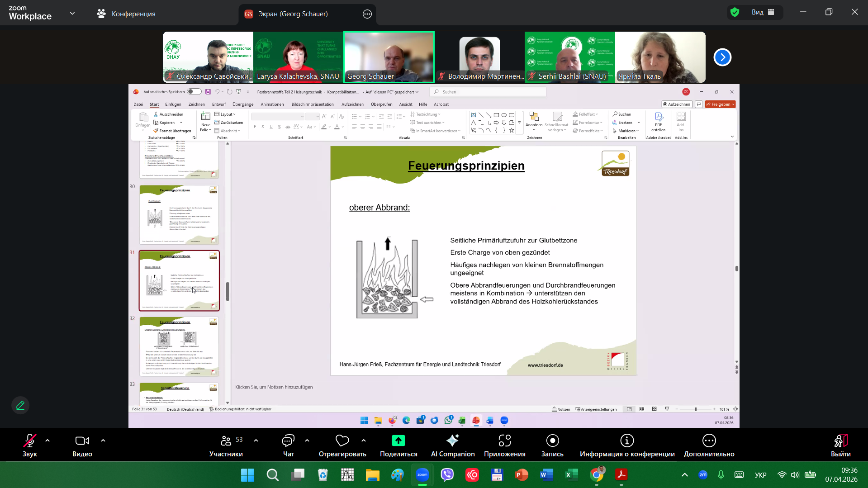Open screen share options ellipsis menu
868x488 pixels.
[367, 14]
